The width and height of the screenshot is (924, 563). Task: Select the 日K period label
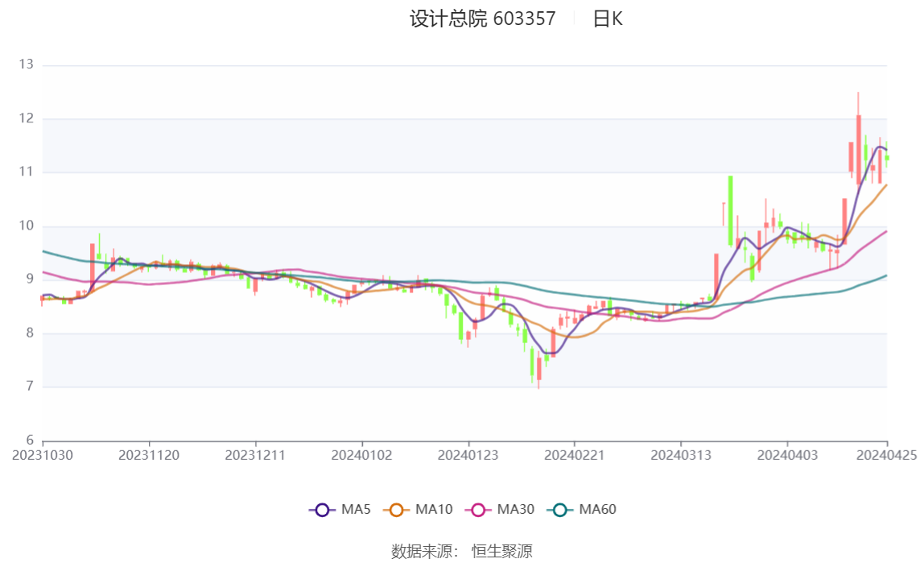[x=608, y=19]
